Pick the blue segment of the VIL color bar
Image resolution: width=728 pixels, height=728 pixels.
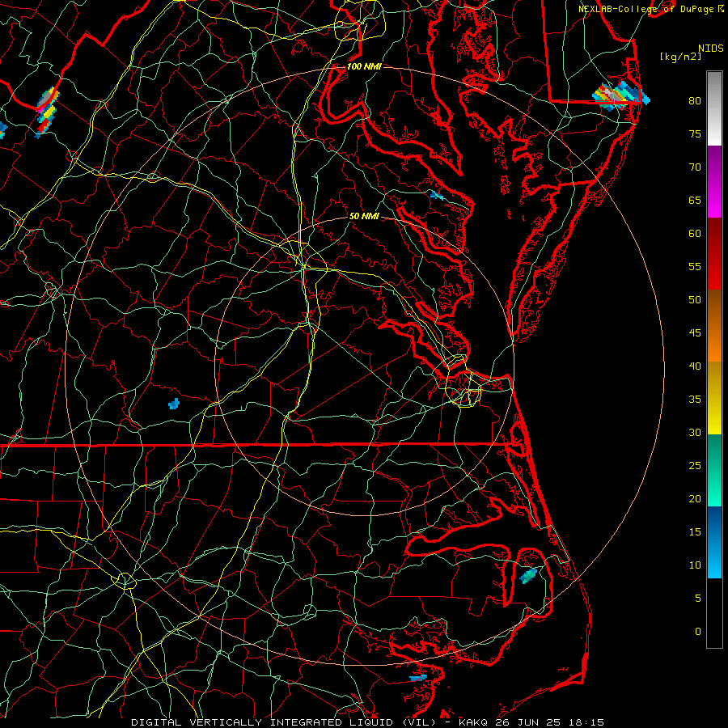[x=714, y=542]
